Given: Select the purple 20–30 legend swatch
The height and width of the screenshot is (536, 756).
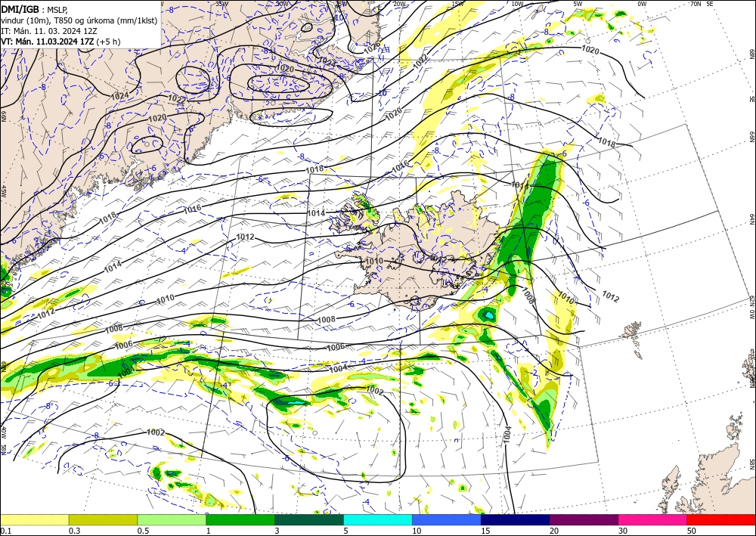Looking at the screenshot, I should pos(584,519).
